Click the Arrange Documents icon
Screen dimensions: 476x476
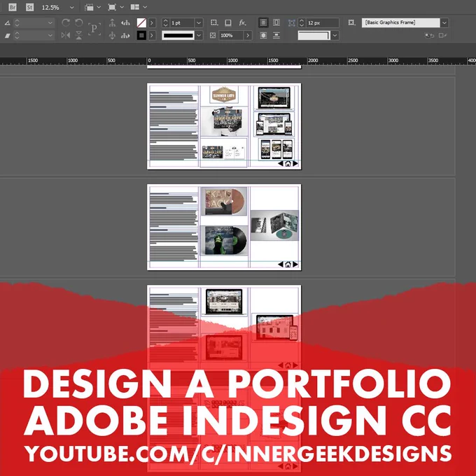point(135,7)
